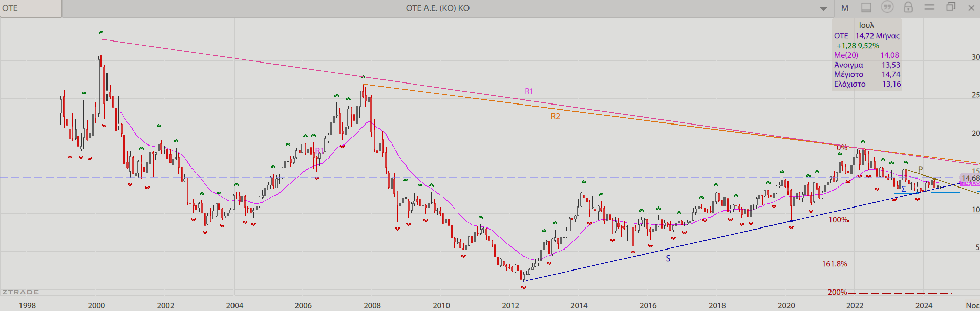Close the OTE chart window

coord(971,8)
